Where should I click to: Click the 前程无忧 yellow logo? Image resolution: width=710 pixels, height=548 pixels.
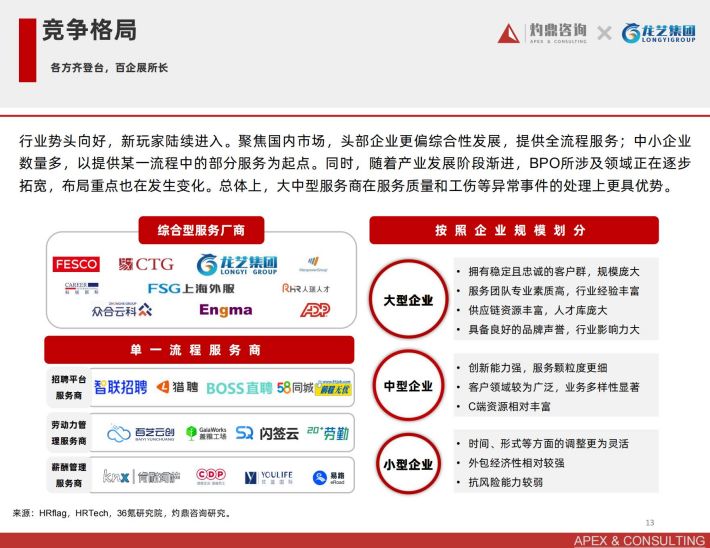pos(333,388)
